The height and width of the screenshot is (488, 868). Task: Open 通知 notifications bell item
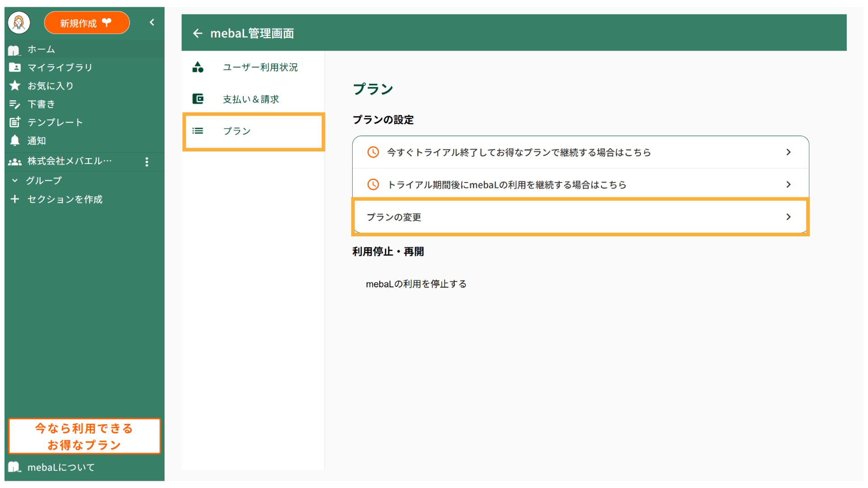(36, 141)
